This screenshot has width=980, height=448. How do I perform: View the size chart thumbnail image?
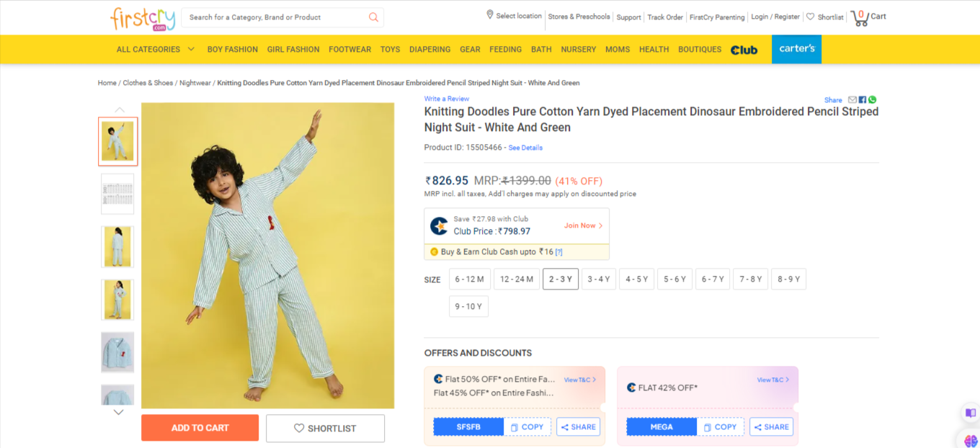pyautogui.click(x=117, y=194)
